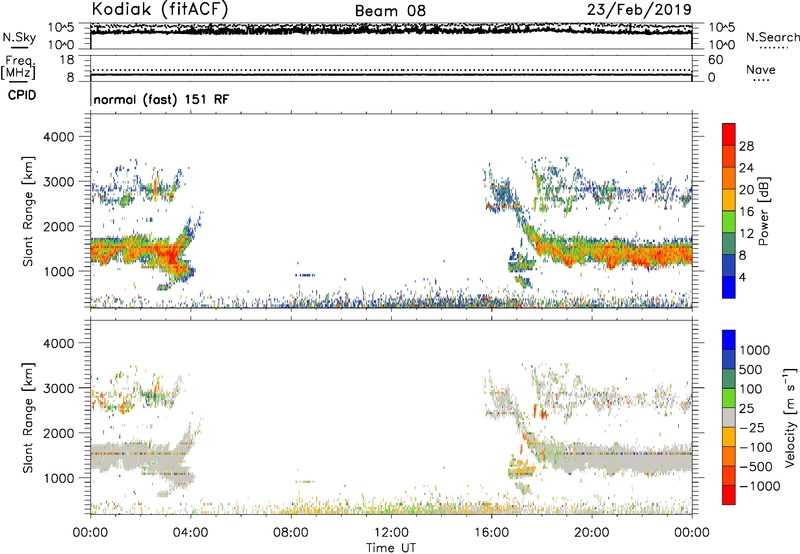Click the power panel echo band at 20:00
Viewport: 800px width, 554px height.
pyautogui.click(x=591, y=250)
